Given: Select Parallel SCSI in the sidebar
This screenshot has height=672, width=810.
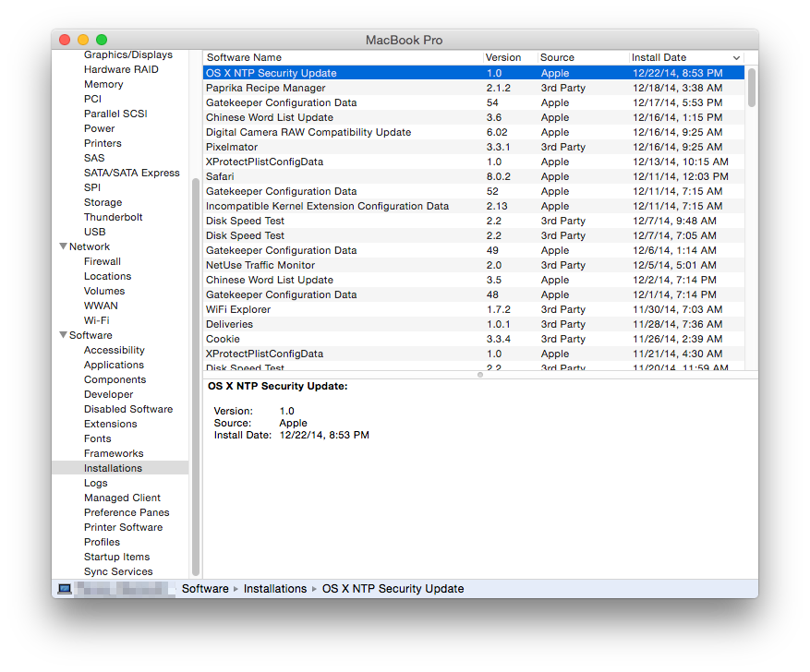Looking at the screenshot, I should [x=115, y=114].
